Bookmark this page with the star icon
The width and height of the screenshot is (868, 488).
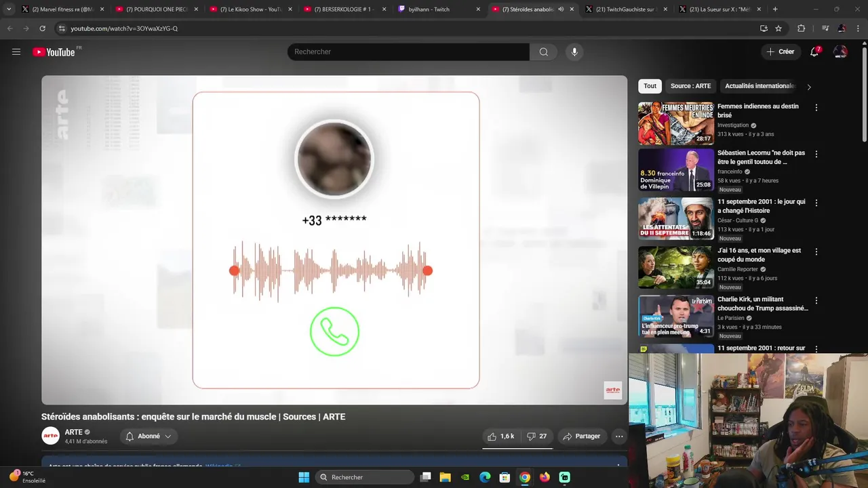(778, 28)
